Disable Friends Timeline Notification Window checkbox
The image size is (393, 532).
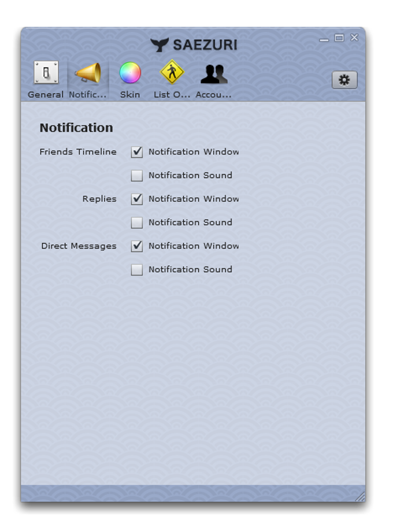[136, 152]
